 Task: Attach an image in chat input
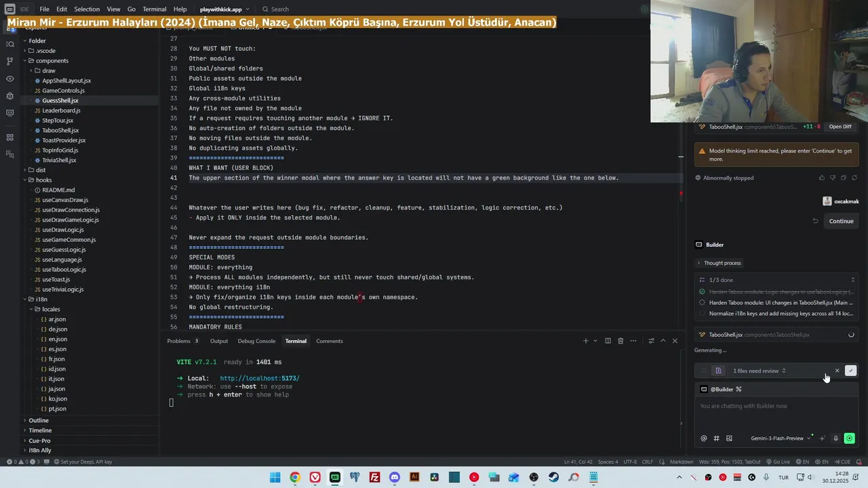(729, 439)
